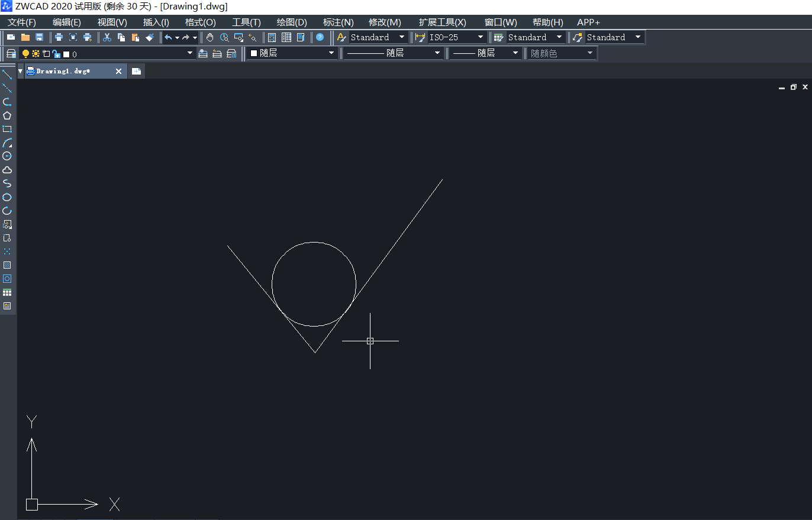Open the ISO-25 dimension style dropdown
812x520 pixels.
[x=480, y=37]
